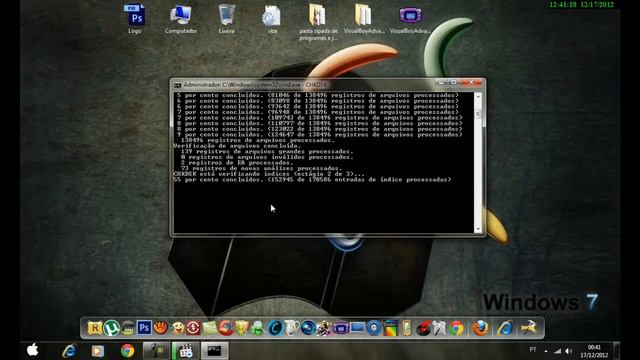Minimize the CHKDSK command window
This screenshot has height=360, width=640.
441,83
